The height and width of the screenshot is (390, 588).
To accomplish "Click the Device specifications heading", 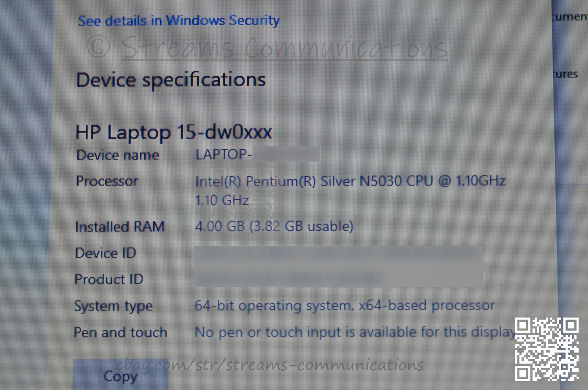I will [x=171, y=80].
